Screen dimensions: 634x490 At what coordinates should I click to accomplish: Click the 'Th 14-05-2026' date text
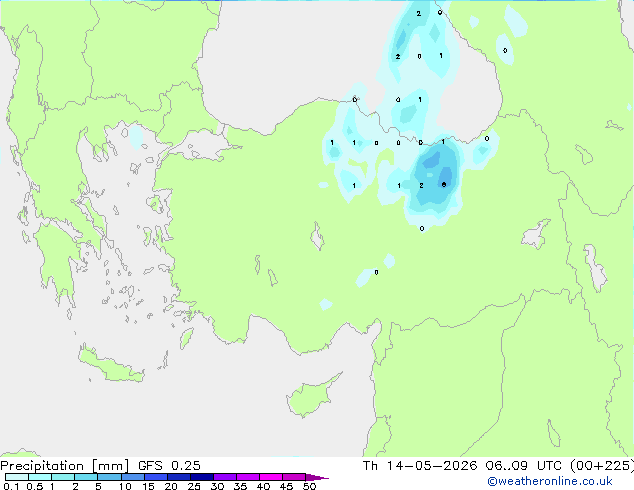[420, 466]
